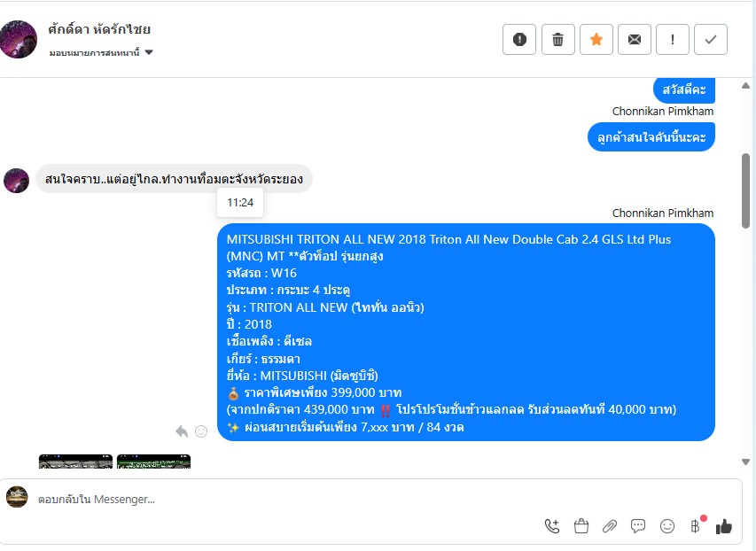Toggle the orange star follow-up flag
This screenshot has width=756, height=551.
[x=596, y=39]
